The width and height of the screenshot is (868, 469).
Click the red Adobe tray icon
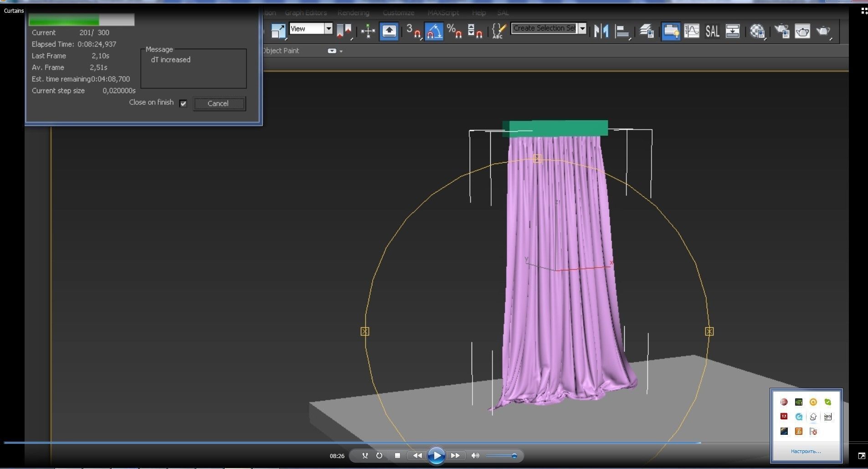coord(784,417)
